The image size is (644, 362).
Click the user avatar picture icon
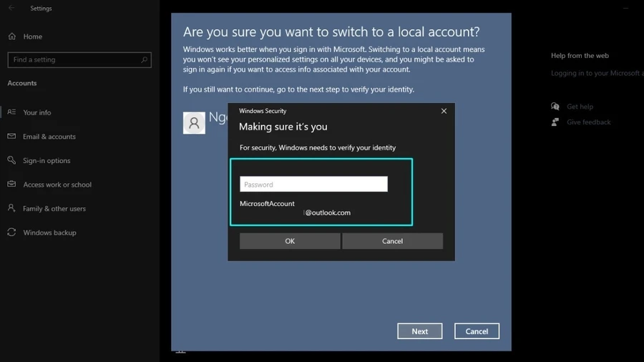pyautogui.click(x=194, y=123)
